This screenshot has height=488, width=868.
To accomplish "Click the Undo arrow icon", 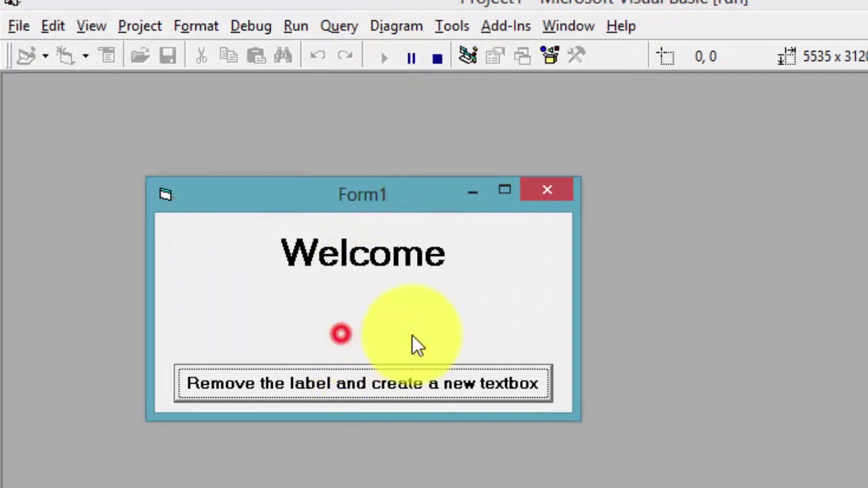I will (x=317, y=56).
